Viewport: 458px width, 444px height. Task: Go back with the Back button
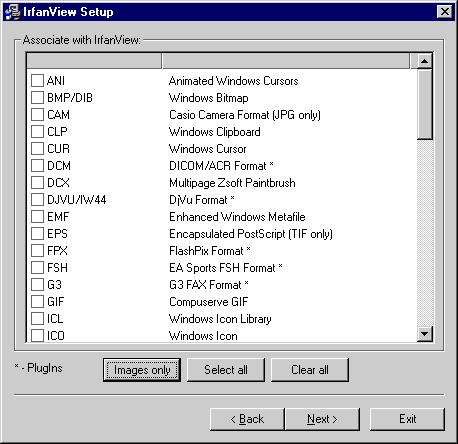[247, 419]
